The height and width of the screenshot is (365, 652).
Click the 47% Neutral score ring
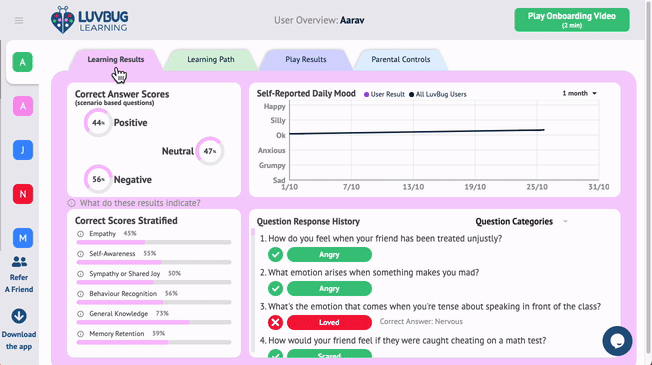click(x=210, y=151)
